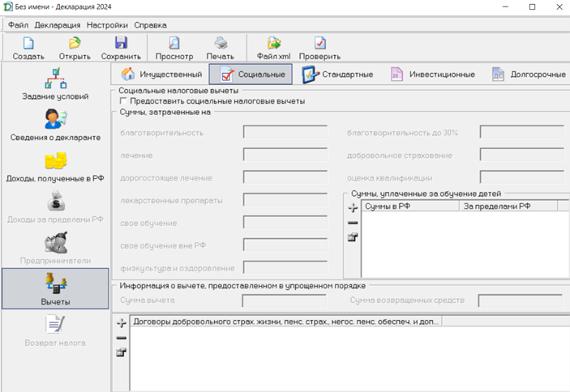Viewport: 570px width, 392px height.
Task: Open Просмотр preview icon
Action: (174, 44)
